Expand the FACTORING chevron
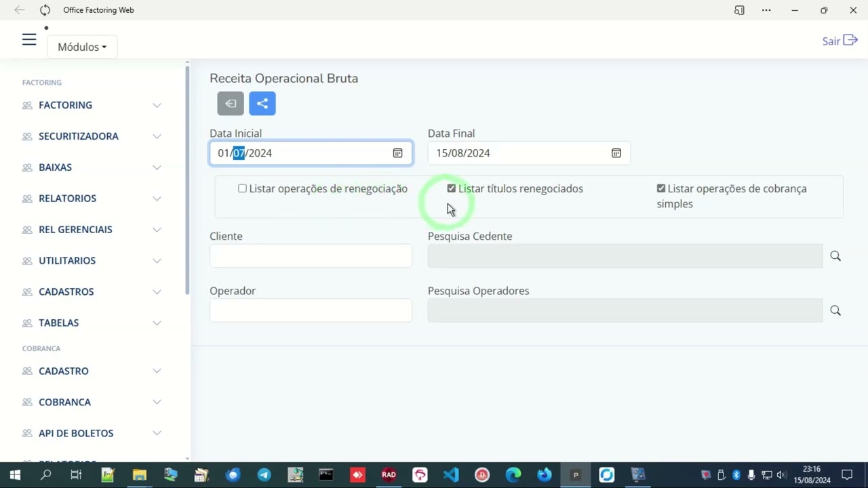Screen dimensions: 868x488 (x=157, y=105)
